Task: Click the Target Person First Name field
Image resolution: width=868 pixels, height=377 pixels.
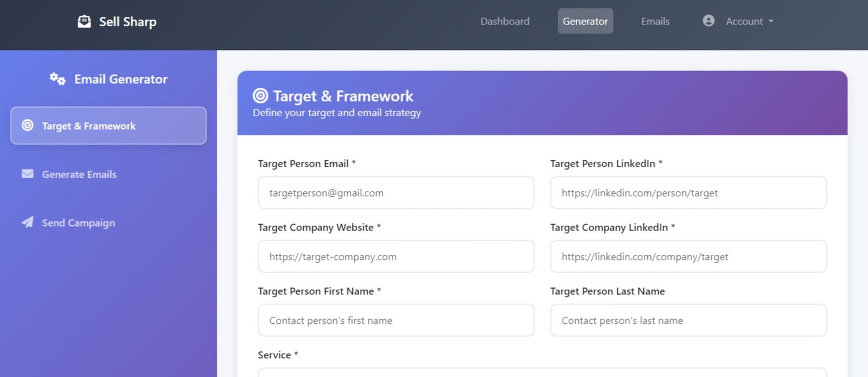Action: point(396,321)
